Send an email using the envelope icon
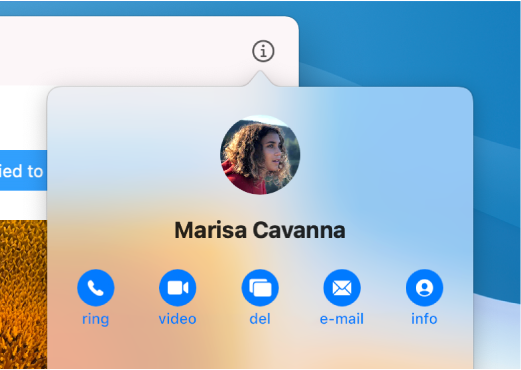This screenshot has width=521, height=370. 342,288
